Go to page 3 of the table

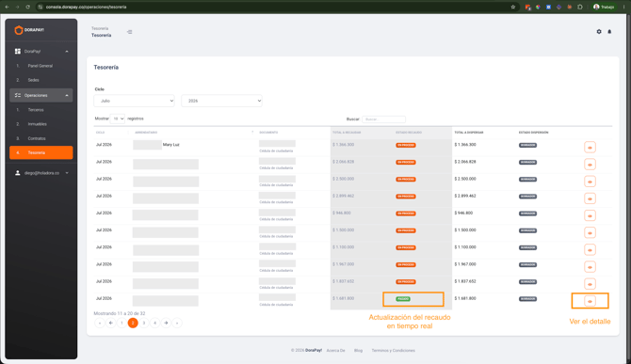[x=144, y=323]
